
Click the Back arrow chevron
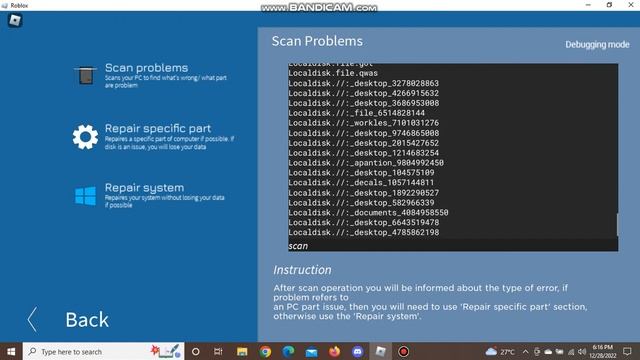(x=33, y=319)
